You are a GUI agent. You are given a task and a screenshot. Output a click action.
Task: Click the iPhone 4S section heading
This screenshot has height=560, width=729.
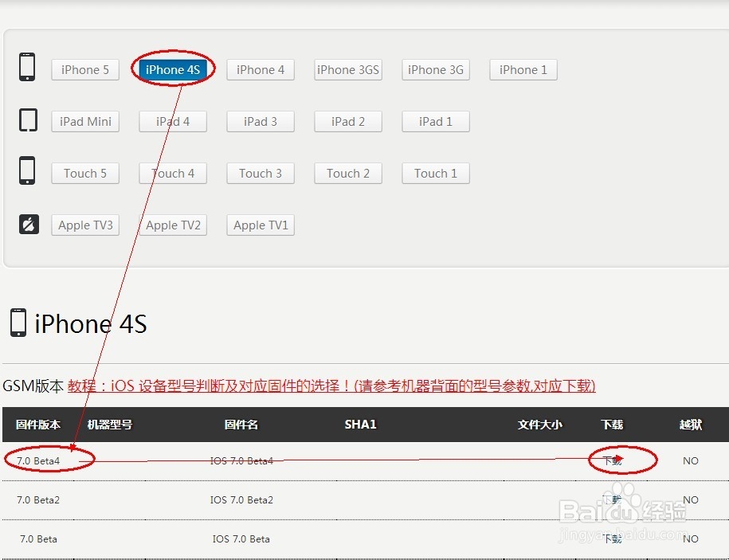pos(91,323)
